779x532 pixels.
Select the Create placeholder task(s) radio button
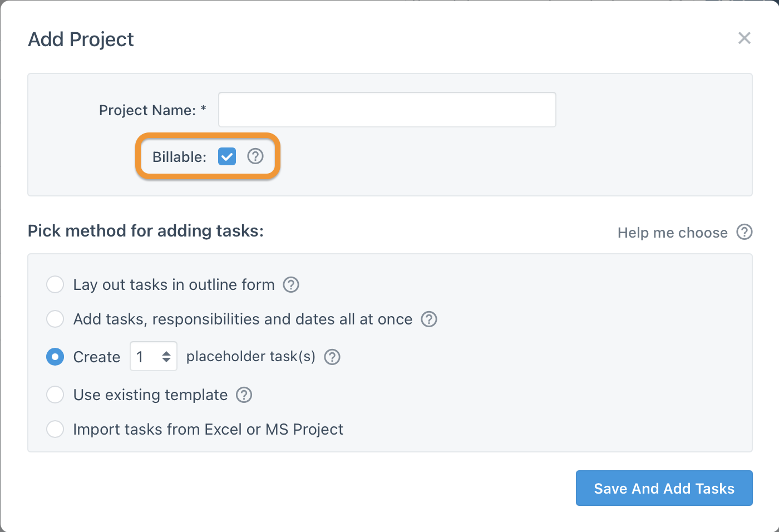[55, 357]
